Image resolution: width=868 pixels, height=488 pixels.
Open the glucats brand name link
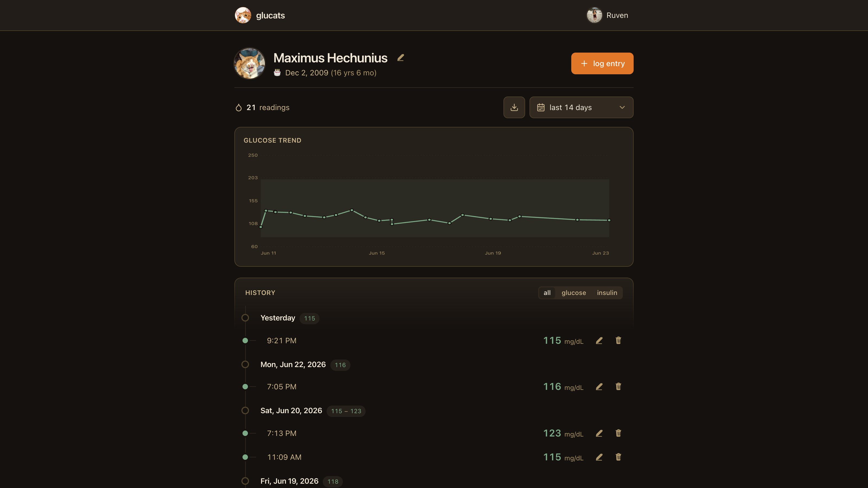point(270,15)
